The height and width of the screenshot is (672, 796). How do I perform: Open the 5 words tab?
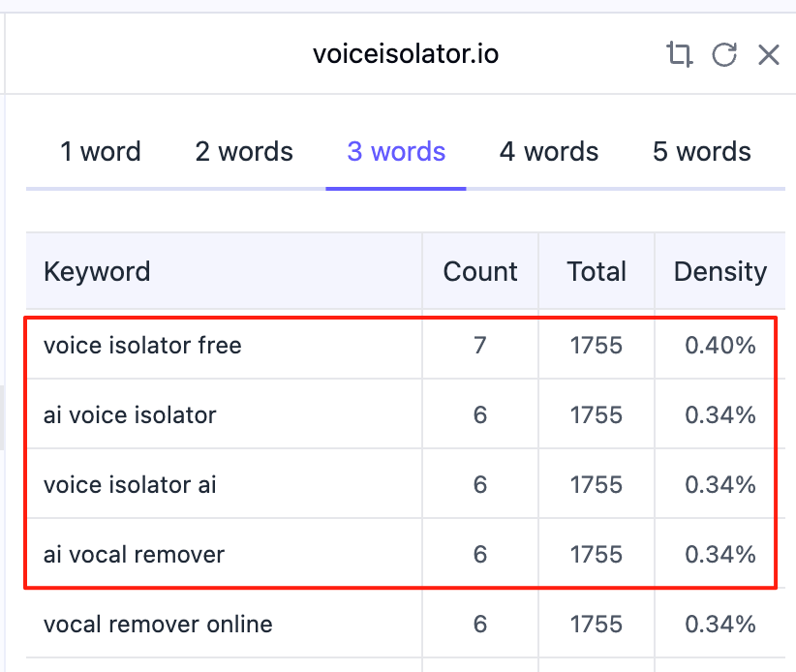(x=702, y=152)
